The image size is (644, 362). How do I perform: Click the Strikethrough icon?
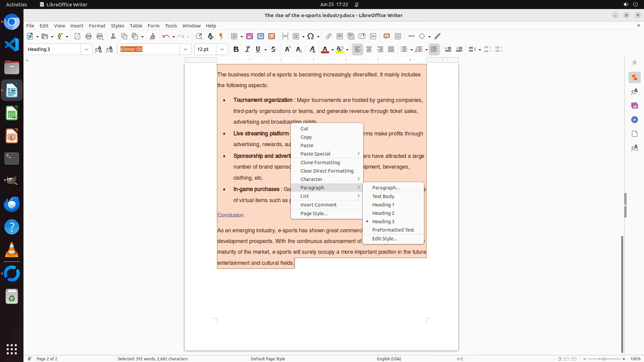pos(273,49)
